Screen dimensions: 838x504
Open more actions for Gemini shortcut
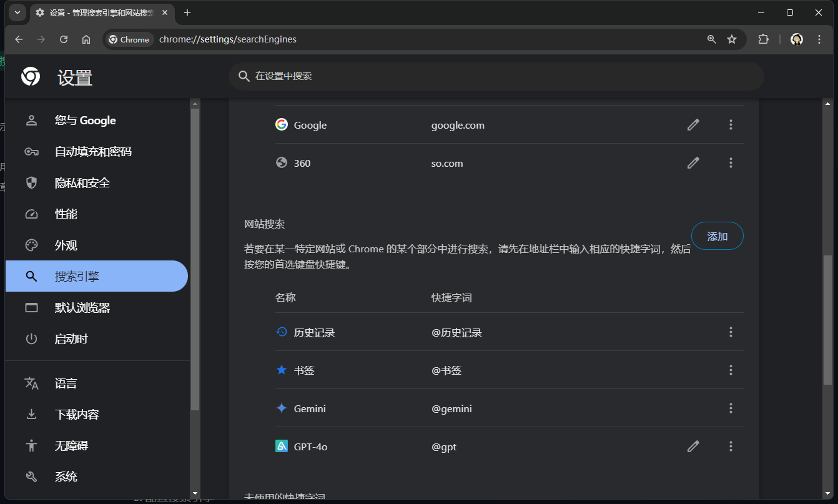pos(731,408)
